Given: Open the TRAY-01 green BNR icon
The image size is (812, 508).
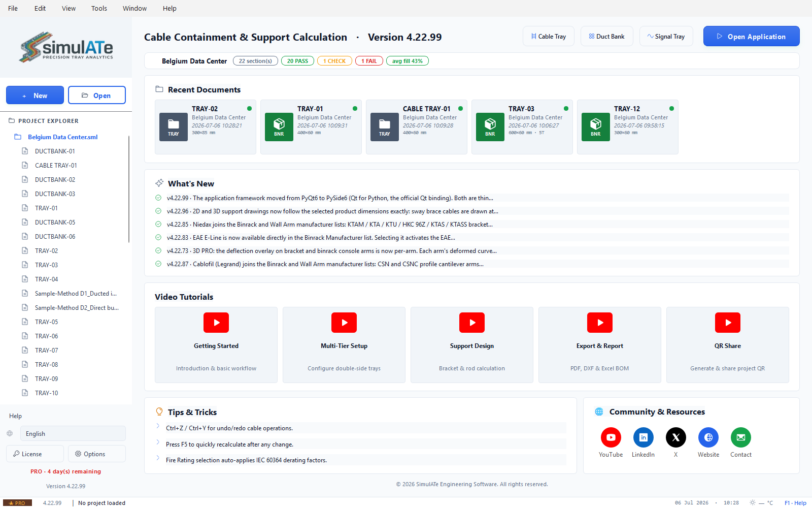Looking at the screenshot, I should [x=279, y=127].
